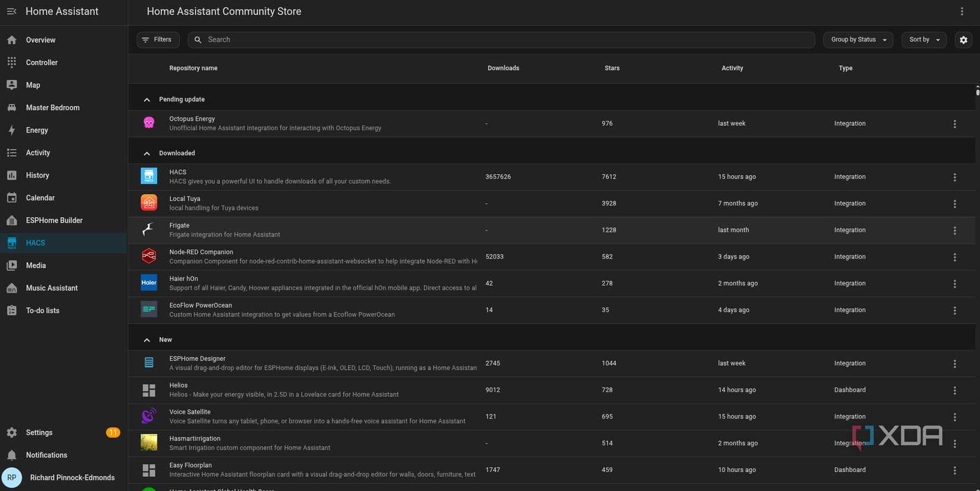Click the Voice Satellite repository icon
This screenshot has height=491, width=980.
click(x=149, y=416)
